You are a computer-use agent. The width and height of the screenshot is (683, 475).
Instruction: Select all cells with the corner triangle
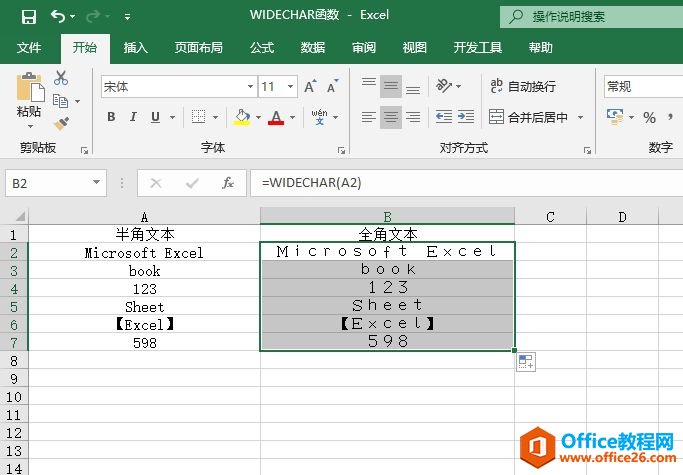point(20,216)
